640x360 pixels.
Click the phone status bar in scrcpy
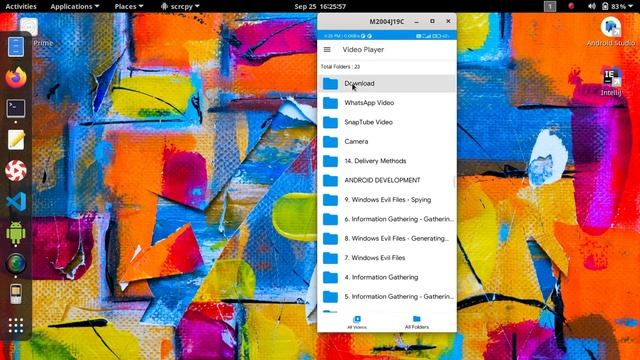(x=387, y=36)
